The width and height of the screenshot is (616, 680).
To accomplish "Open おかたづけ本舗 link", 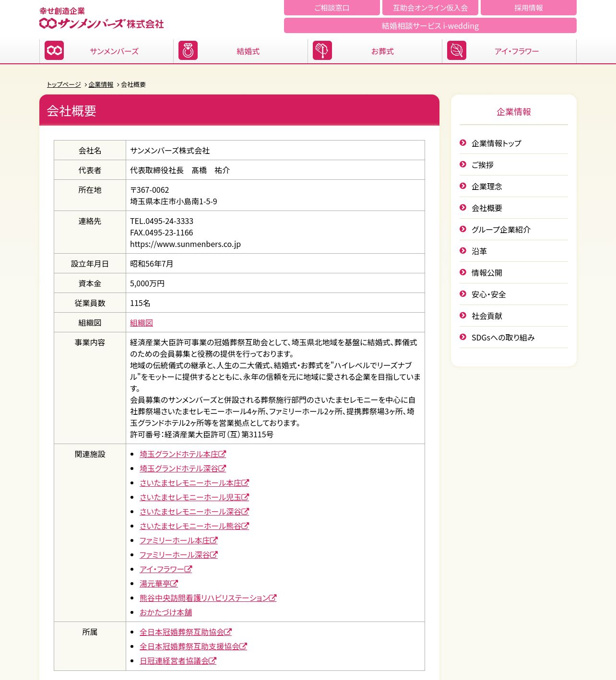I will point(166,612).
